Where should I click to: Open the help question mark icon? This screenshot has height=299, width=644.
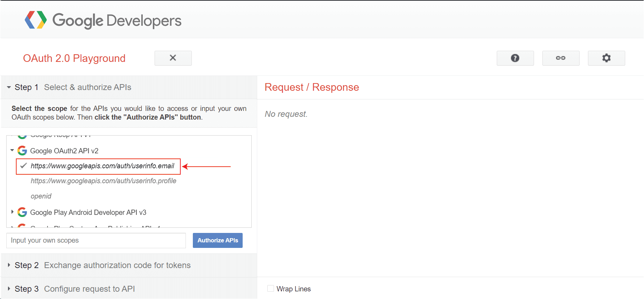point(515,58)
